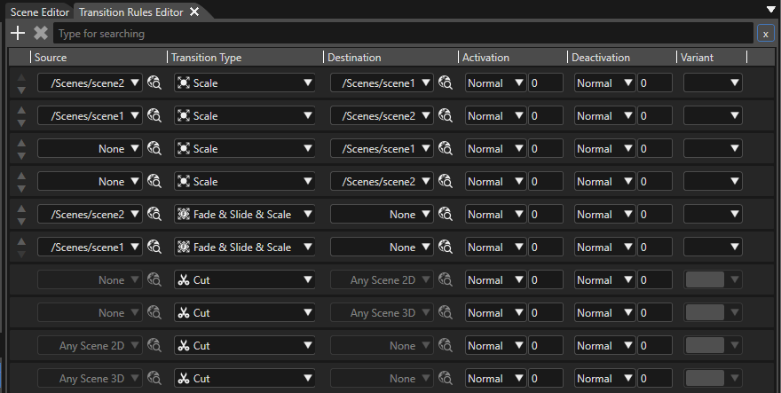Image resolution: width=781 pixels, height=393 pixels.
Task: Move third rule down with arrow
Action: tap(21, 155)
